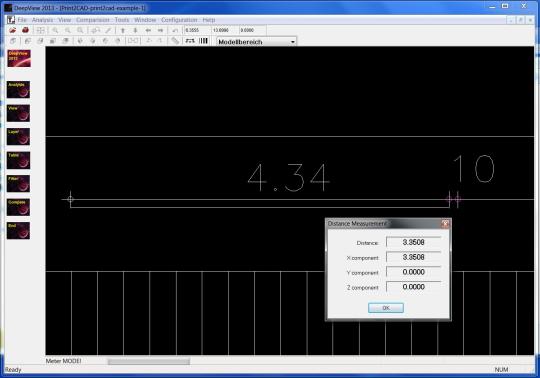Viewport: 540px width, 378px height.
Task: Click the left arrow pan icon
Action: tap(148, 30)
